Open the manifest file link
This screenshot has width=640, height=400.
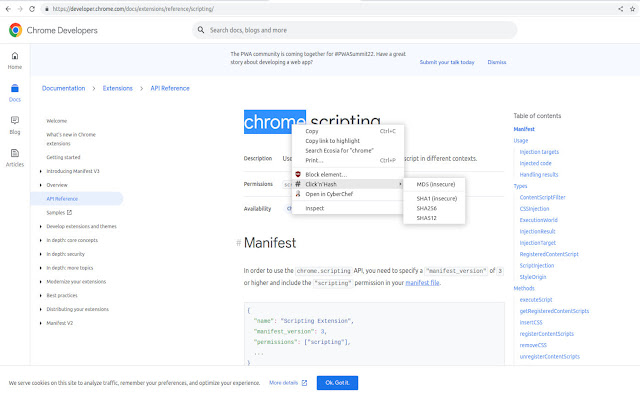coord(422,282)
